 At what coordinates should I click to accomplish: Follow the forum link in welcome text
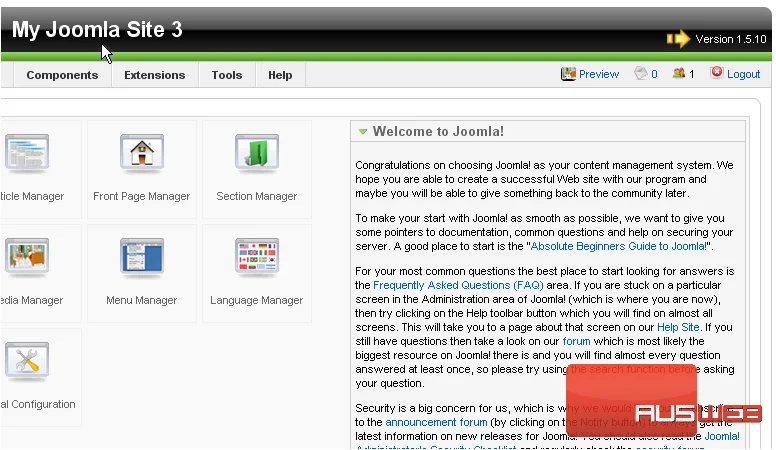point(577,341)
